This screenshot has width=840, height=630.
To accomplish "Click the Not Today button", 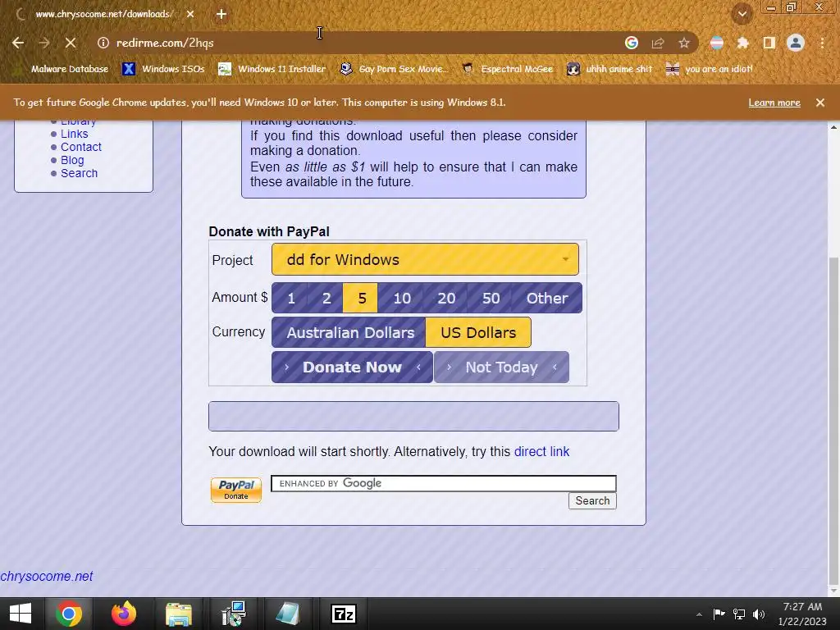I will 501,367.
